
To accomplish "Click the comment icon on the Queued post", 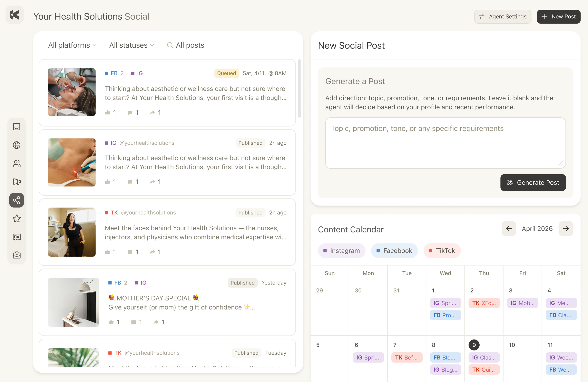I will click(130, 113).
